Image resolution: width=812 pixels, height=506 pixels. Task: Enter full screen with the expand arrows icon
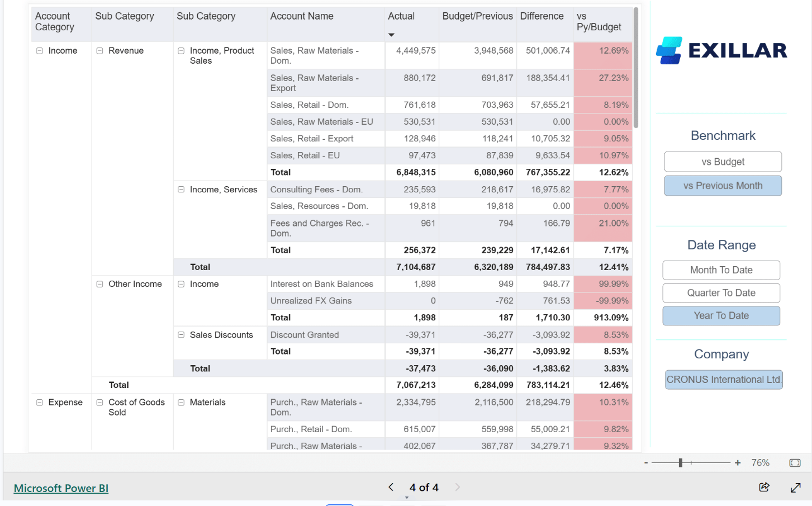point(796,488)
